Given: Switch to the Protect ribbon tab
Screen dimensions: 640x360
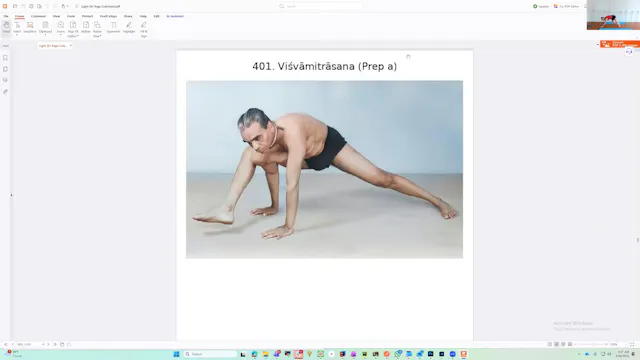Looking at the screenshot, I should point(87,16).
